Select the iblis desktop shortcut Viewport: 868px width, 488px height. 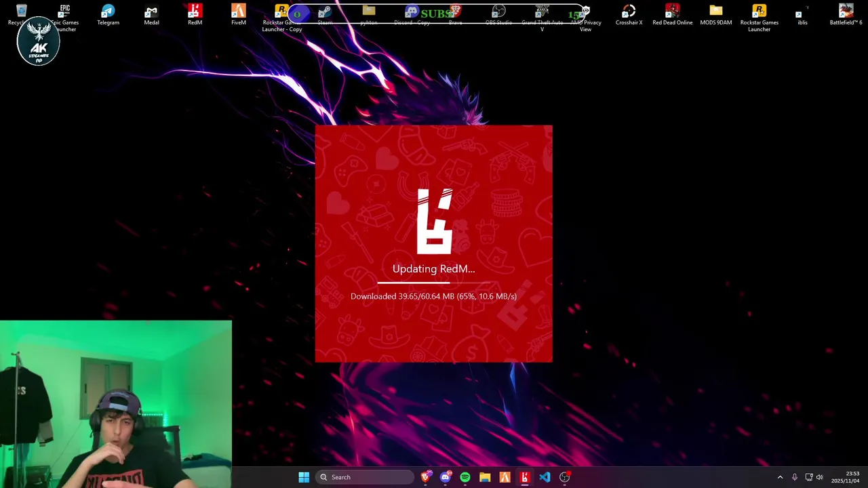pos(802,15)
